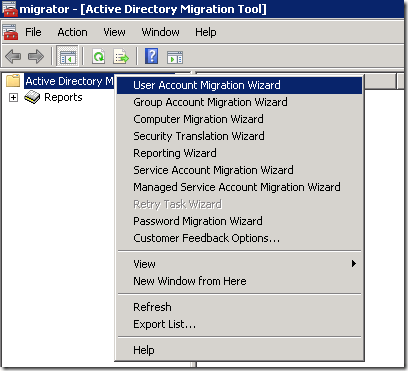Screen dimensions: 408x371
Task: Launch User Account Migration Wizard
Action: 239,85
